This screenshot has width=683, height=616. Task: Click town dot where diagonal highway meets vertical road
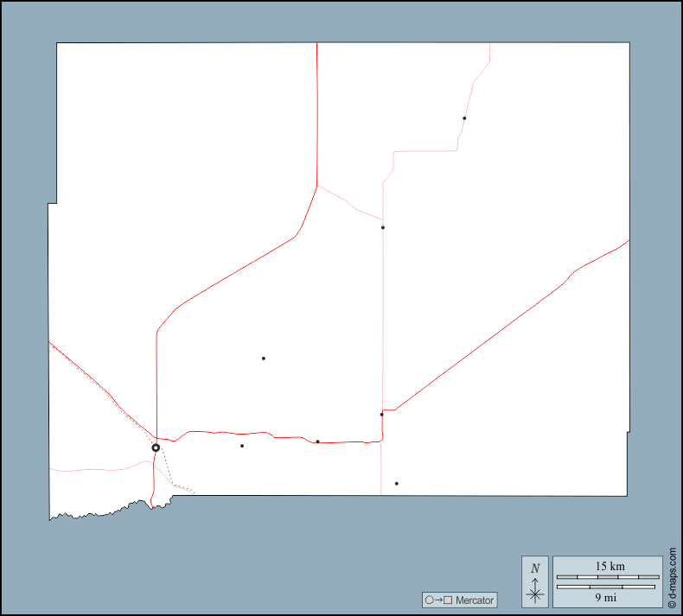point(381,415)
